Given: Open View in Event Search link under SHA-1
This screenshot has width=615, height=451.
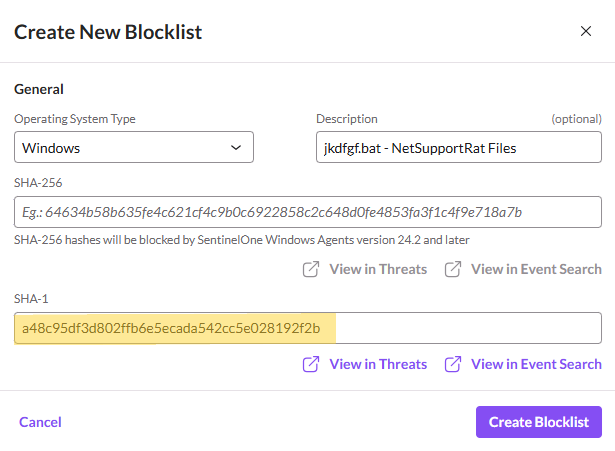Looking at the screenshot, I should click(536, 364).
